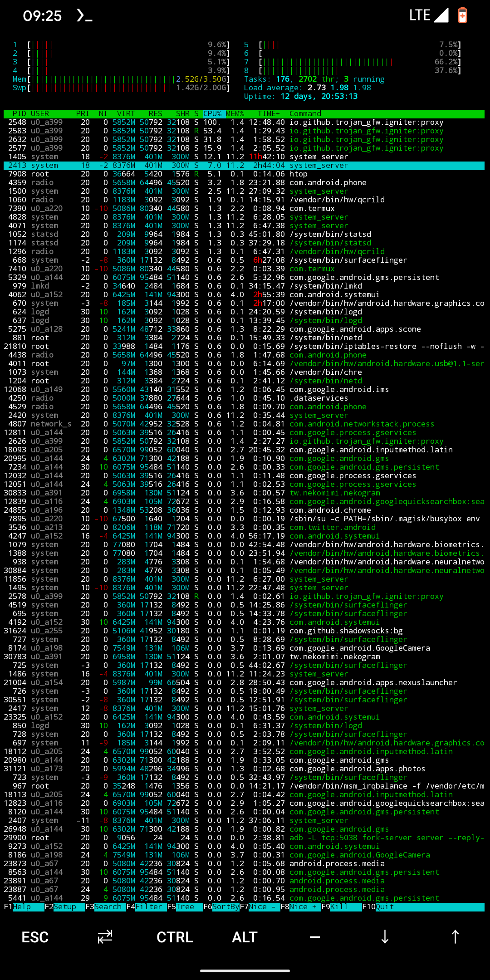The height and width of the screenshot is (980, 490).
Task: Select the iptables-restore process row
Action: pyautogui.click(x=244, y=347)
